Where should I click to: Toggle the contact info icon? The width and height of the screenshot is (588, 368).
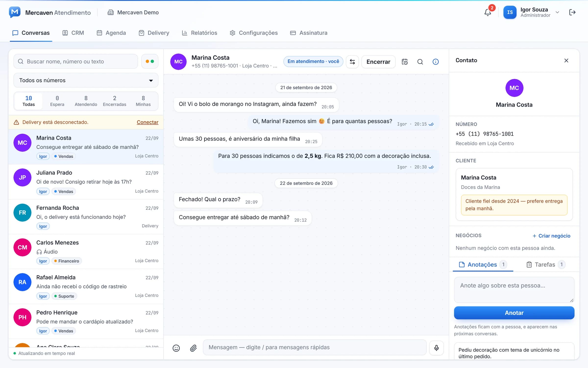point(436,62)
